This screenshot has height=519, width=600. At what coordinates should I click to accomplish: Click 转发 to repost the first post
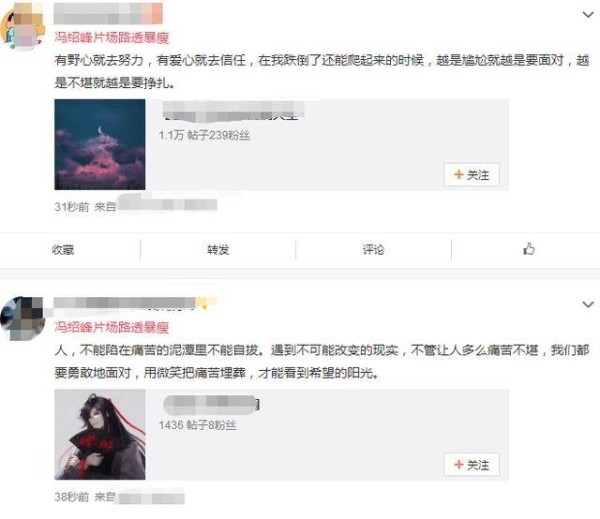(x=218, y=250)
